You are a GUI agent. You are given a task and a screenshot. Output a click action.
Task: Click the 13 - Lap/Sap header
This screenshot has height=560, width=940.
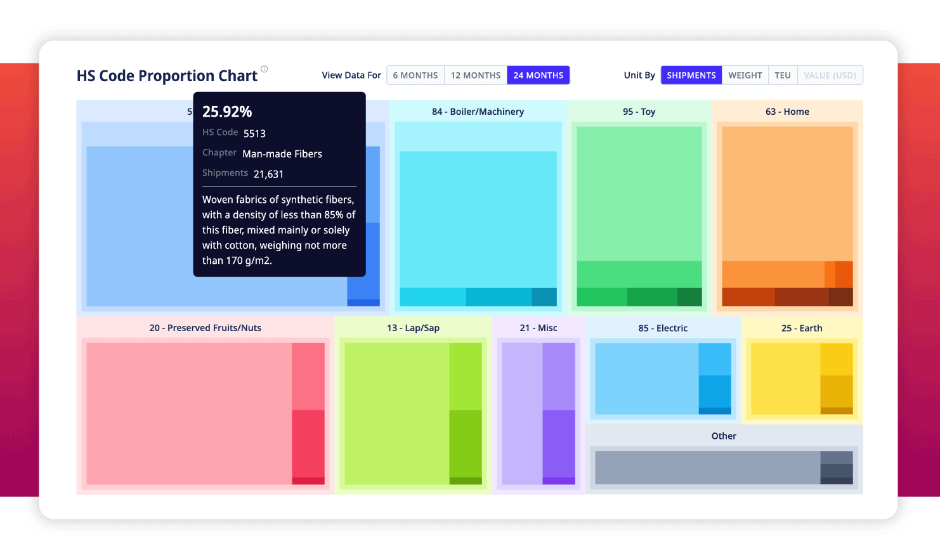pos(413,328)
